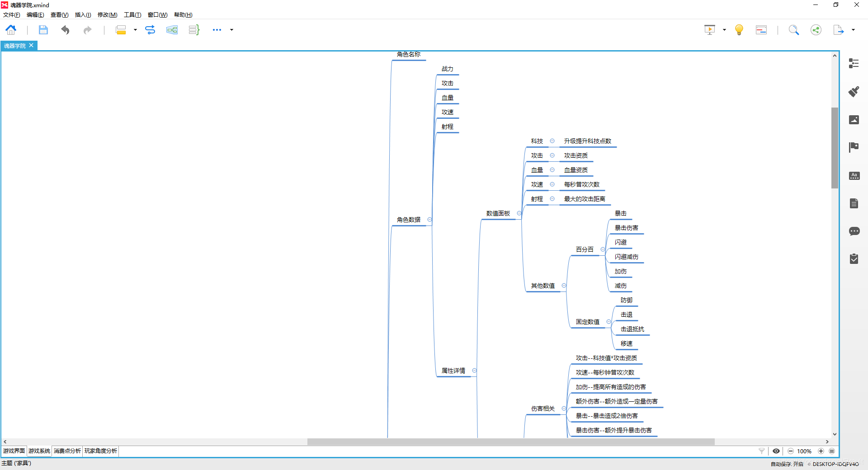Click the horizontal scrollbar thumb
The height and width of the screenshot is (470, 868).
click(511, 442)
